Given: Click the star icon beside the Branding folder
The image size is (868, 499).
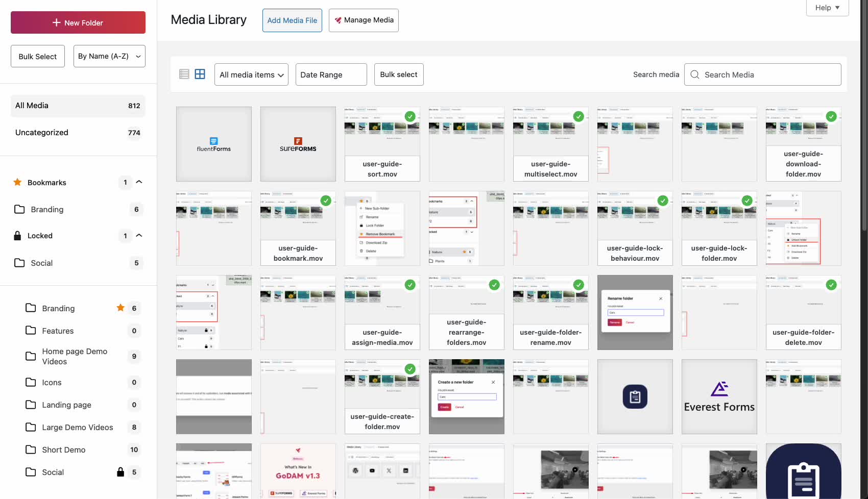Looking at the screenshot, I should [120, 308].
